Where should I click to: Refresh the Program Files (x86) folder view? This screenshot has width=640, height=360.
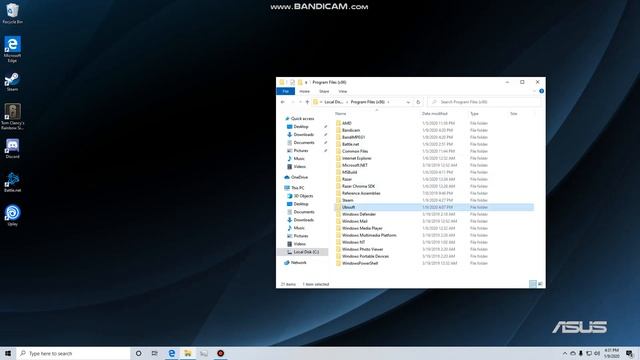(x=418, y=102)
